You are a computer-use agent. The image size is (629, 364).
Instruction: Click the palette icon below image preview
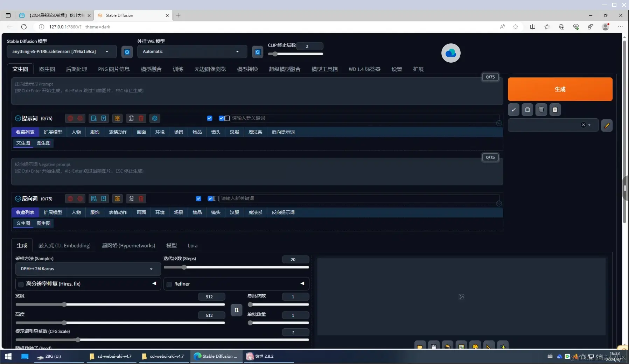pyautogui.click(x=475, y=346)
